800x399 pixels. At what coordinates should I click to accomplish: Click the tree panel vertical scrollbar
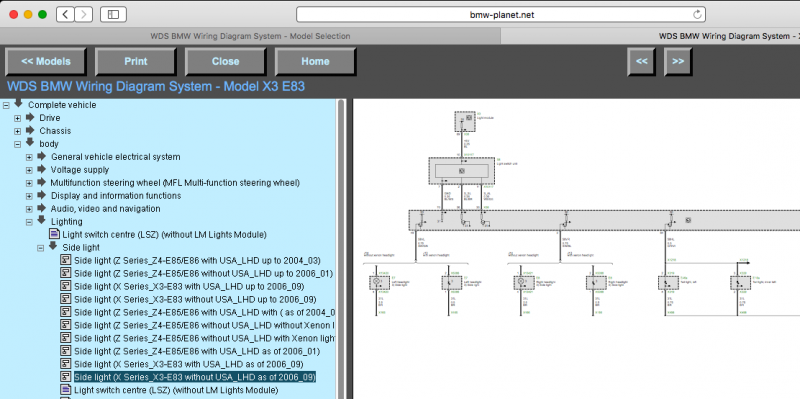click(341, 249)
